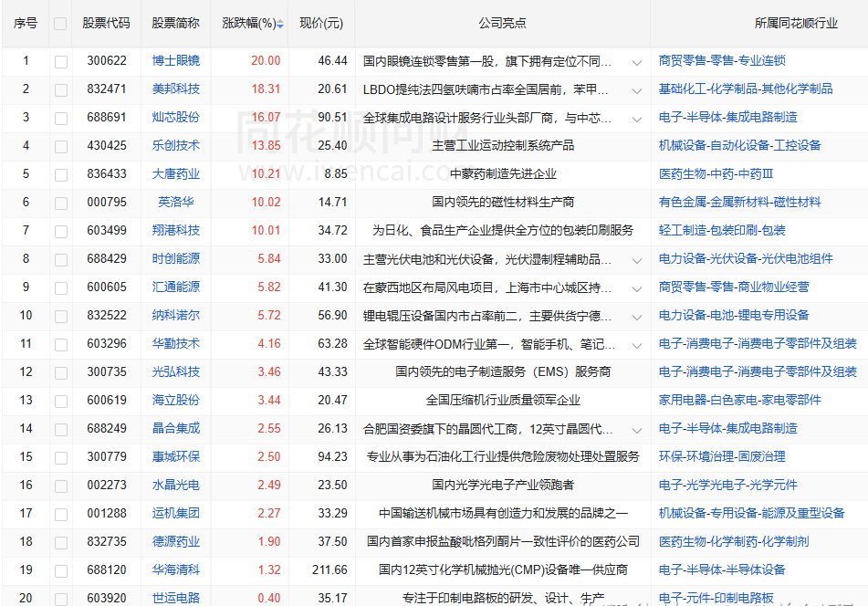Check the box for 000795 英洛华
868x606 pixels.
pyautogui.click(x=61, y=204)
